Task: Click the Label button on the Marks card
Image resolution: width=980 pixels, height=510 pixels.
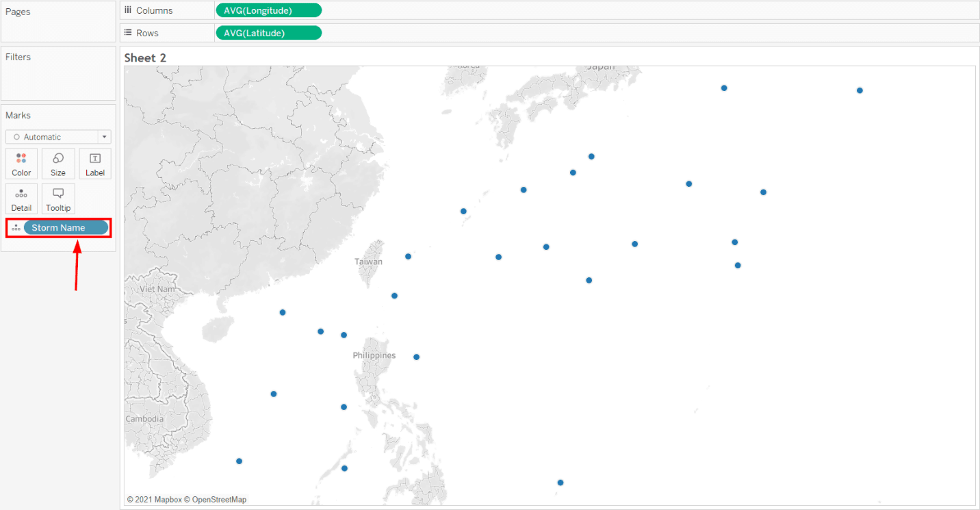Action: pos(94,164)
